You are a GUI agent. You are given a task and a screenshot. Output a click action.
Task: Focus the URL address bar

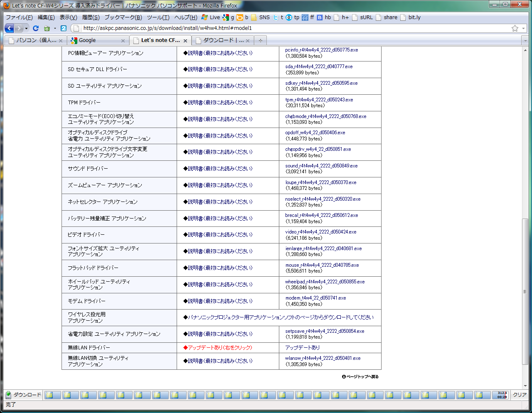295,28
